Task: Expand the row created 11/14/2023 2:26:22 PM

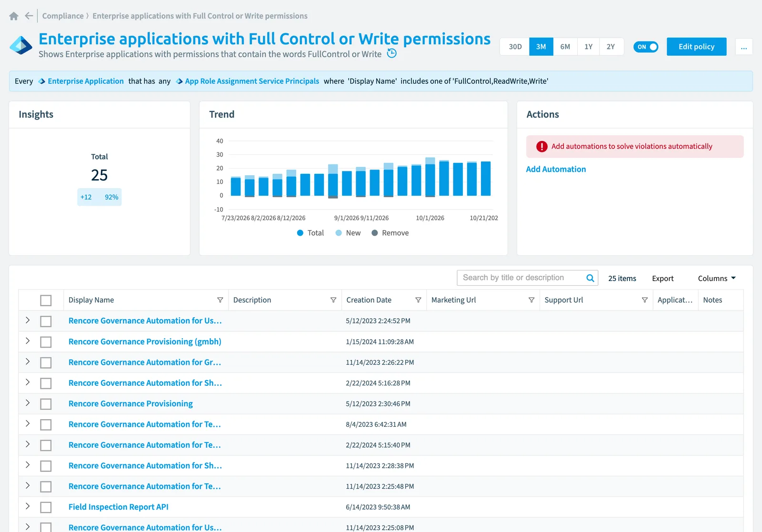Action: [28, 361]
